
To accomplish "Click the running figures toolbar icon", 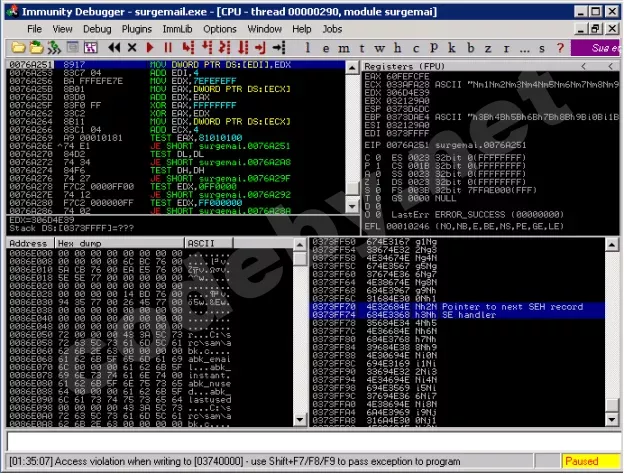I will click(x=54, y=48).
